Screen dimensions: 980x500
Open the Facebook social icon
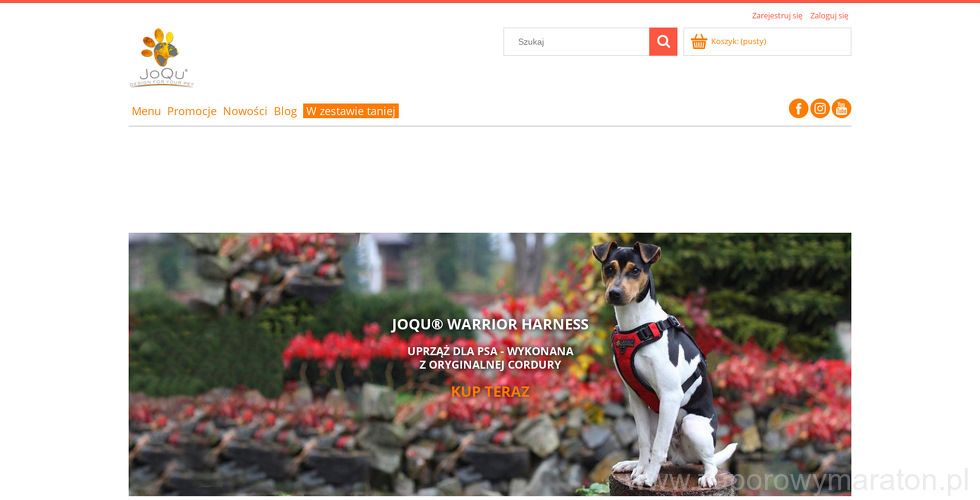798,108
